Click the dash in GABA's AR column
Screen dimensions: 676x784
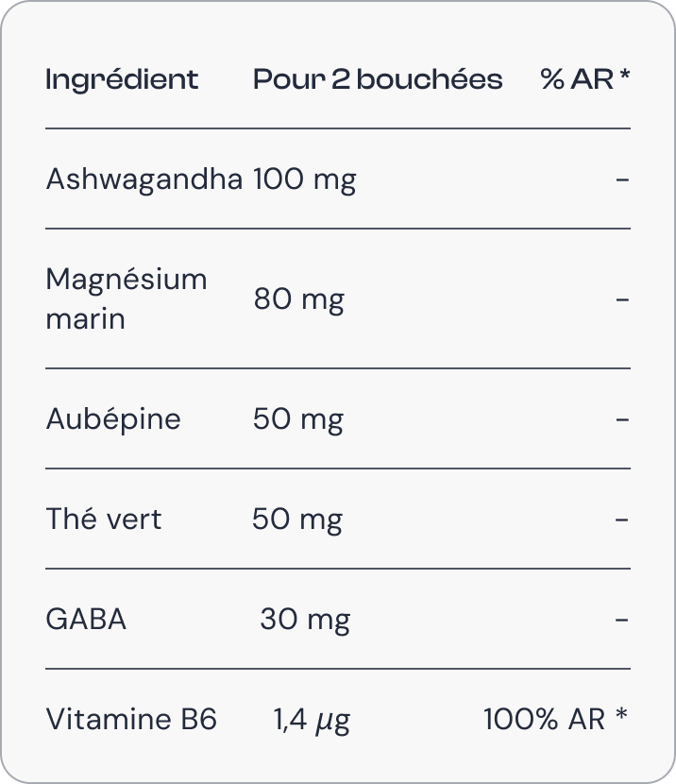[621, 620]
